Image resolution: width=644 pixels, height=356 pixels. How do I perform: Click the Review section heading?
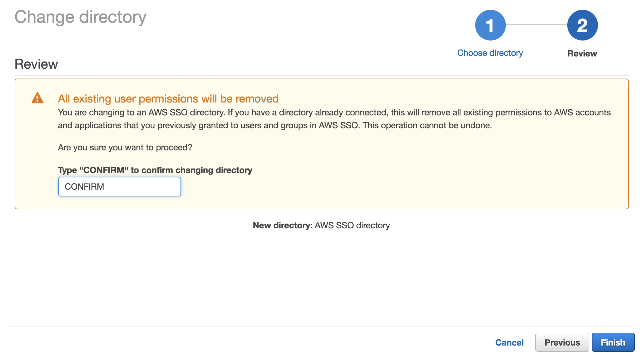[x=36, y=64]
